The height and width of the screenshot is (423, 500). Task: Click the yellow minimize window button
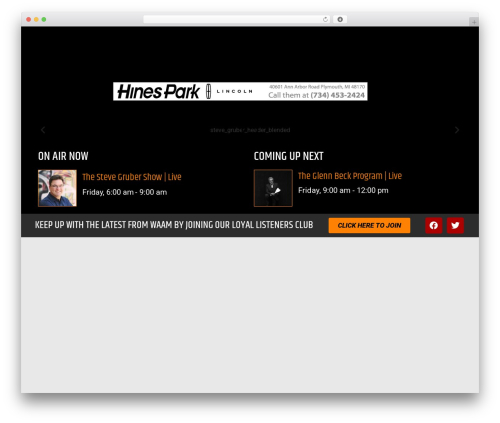[36, 20]
